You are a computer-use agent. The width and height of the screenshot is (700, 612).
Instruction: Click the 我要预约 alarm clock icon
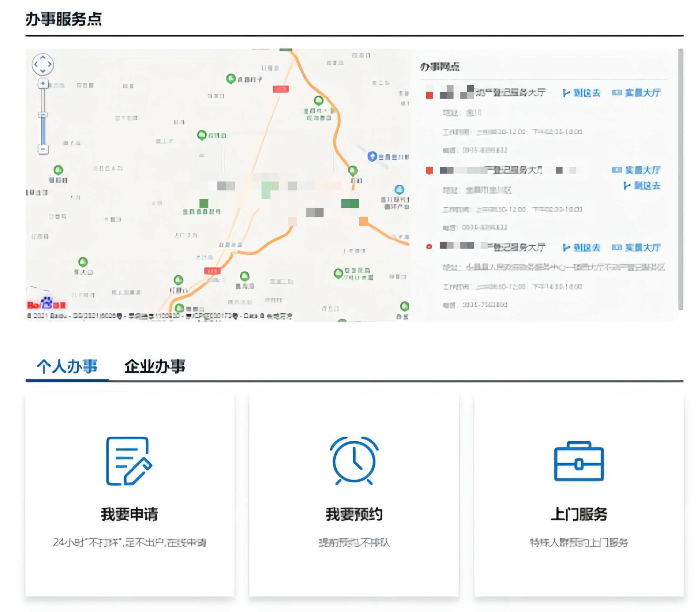354,461
